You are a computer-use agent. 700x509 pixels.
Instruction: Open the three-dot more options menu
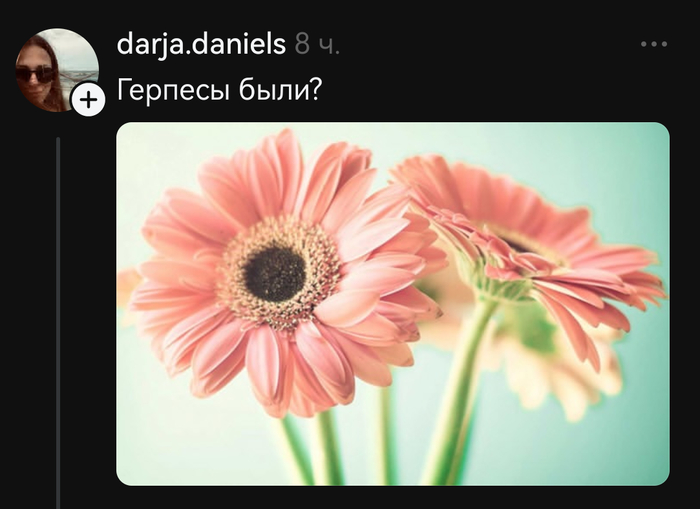(x=654, y=44)
